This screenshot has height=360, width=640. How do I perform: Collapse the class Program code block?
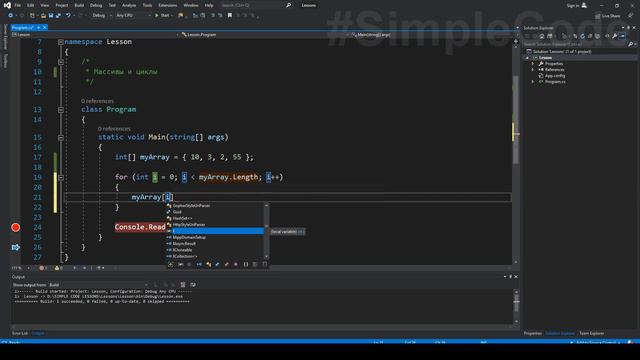[61, 110]
